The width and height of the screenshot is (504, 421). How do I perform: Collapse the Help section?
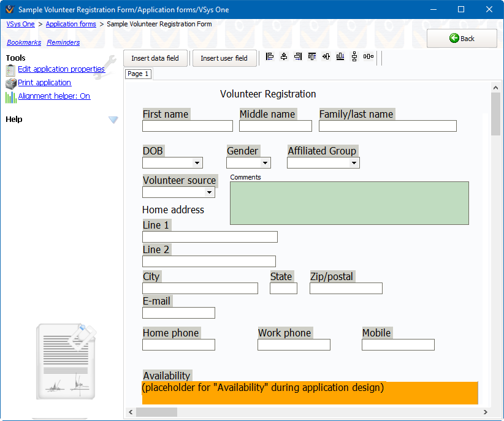click(x=113, y=119)
